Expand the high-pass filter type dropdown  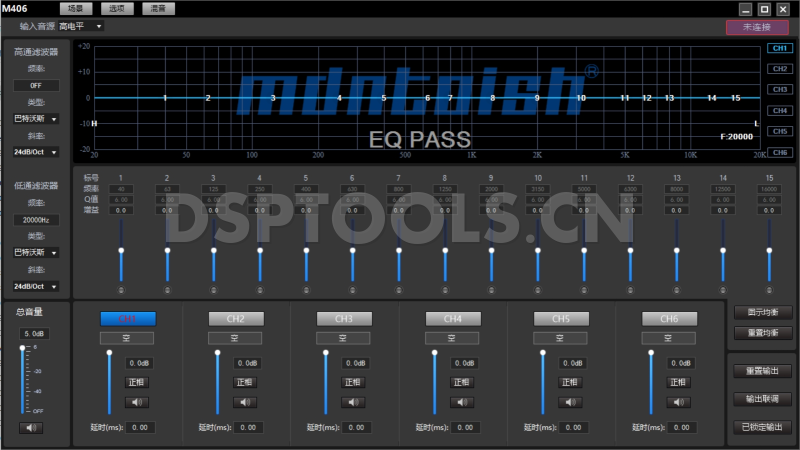click(35, 119)
